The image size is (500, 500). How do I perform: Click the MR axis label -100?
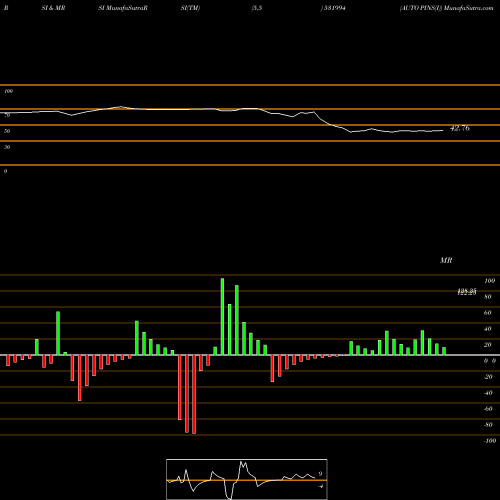pyautogui.click(x=490, y=441)
